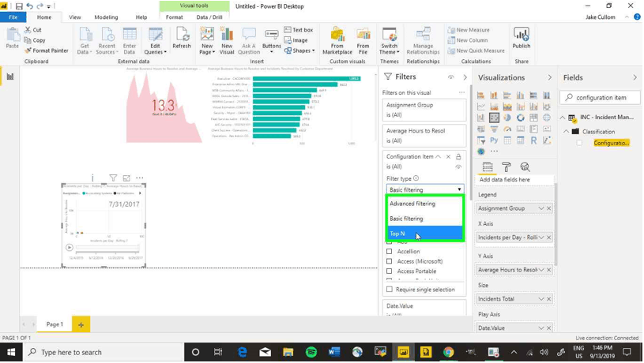The width and height of the screenshot is (644, 363).
Task: Check the Access (Microsoft) checkbox
Action: tap(390, 261)
